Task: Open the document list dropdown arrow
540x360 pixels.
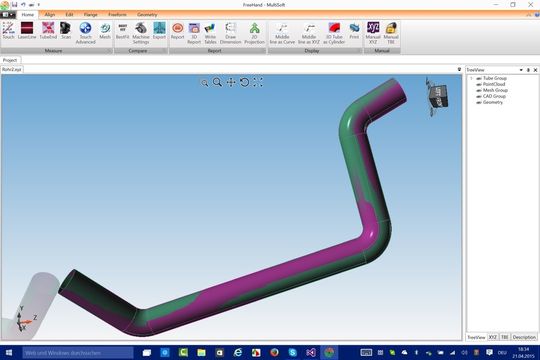Action: pos(459,70)
